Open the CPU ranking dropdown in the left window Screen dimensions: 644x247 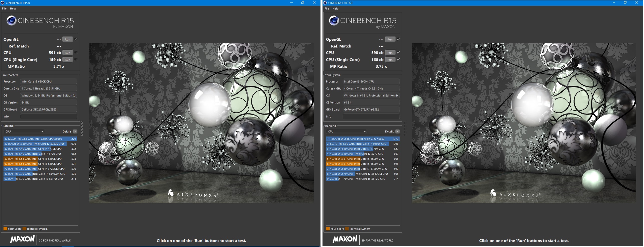click(24, 131)
